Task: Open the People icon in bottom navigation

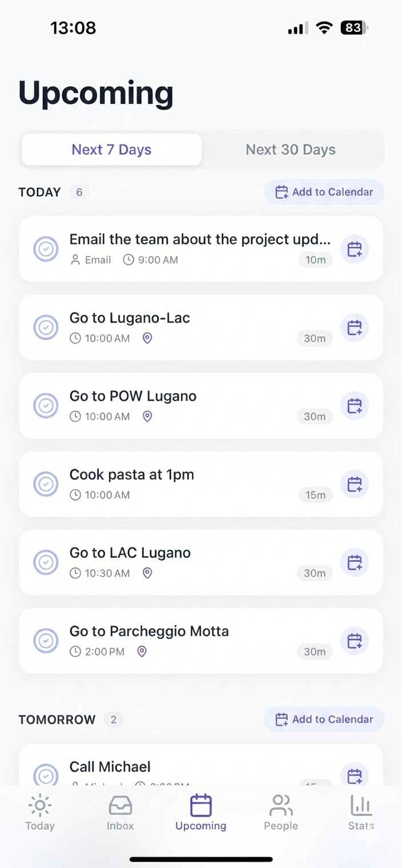Action: (280, 805)
